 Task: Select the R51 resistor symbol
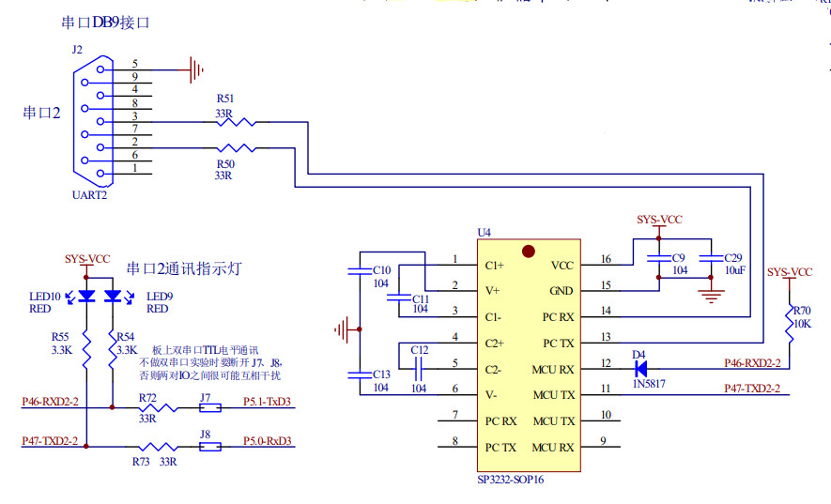point(237,122)
